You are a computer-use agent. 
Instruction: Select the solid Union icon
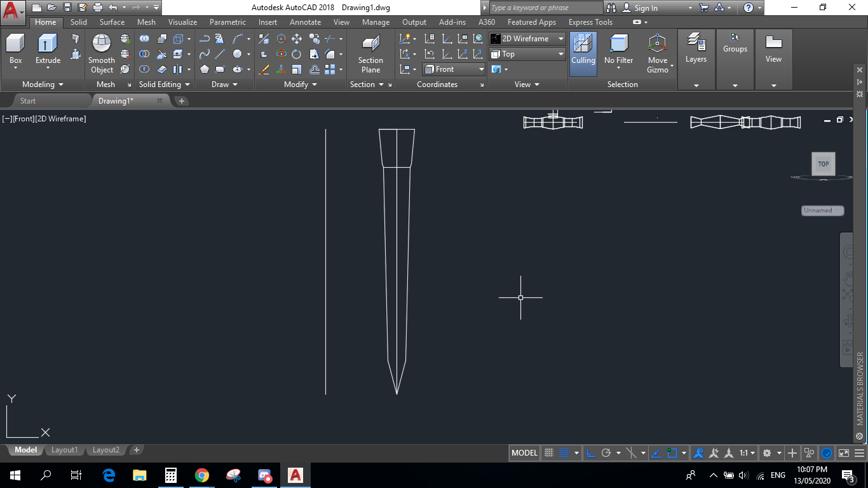click(145, 39)
